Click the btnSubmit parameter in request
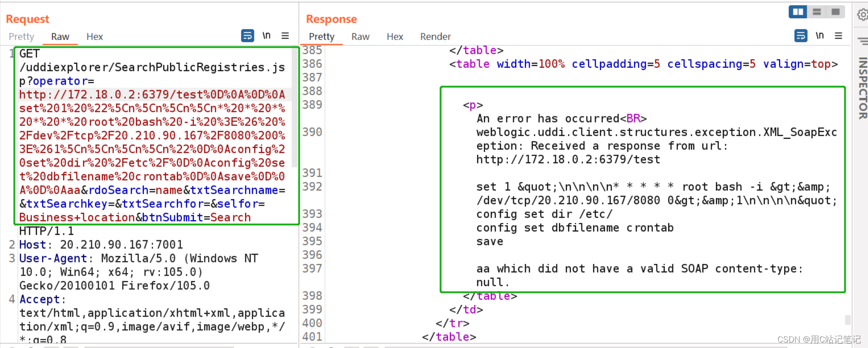Image resolution: width=868 pixels, height=348 pixels. 172,217
